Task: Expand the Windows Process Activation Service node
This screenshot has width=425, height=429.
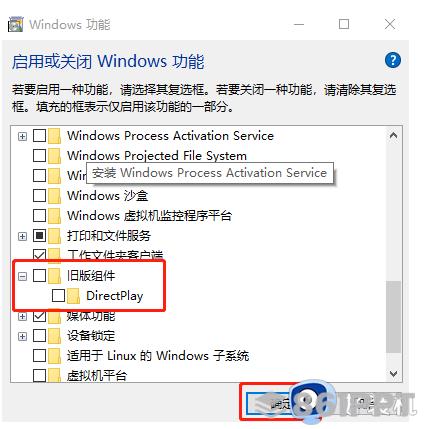Action: [x=22, y=136]
